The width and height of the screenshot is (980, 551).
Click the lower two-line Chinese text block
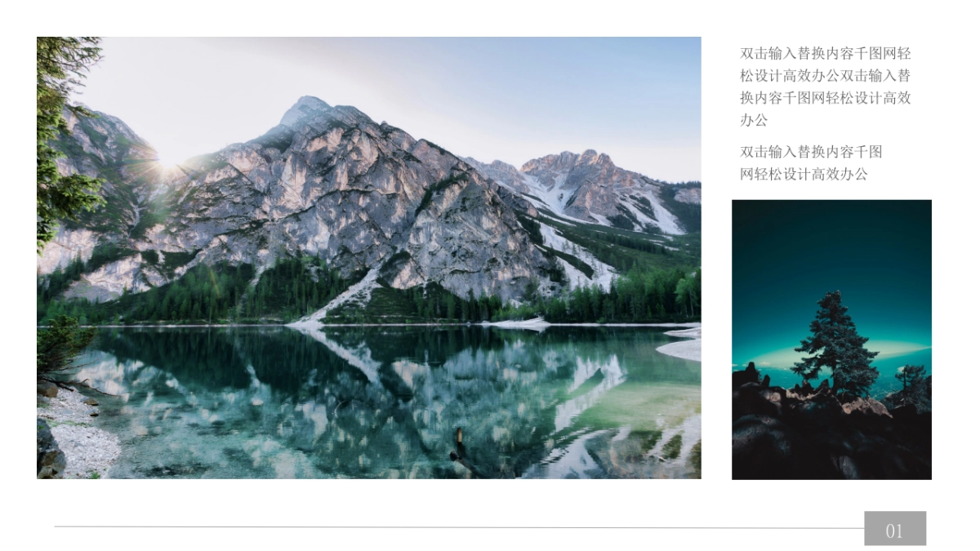[812, 162]
